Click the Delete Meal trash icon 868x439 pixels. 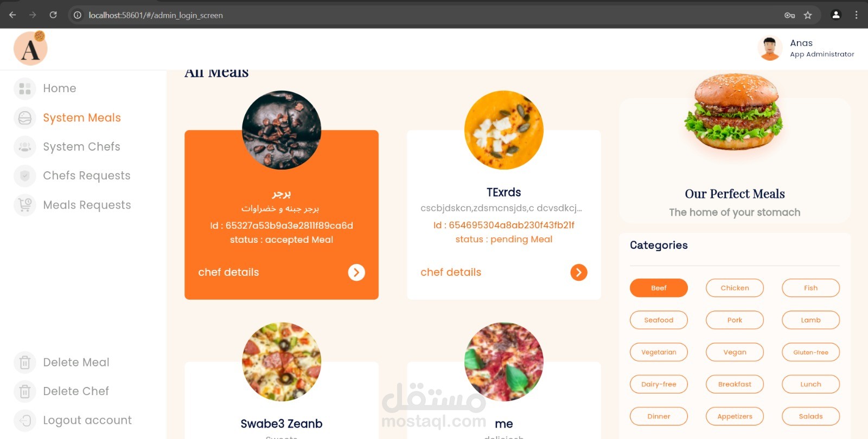click(25, 362)
